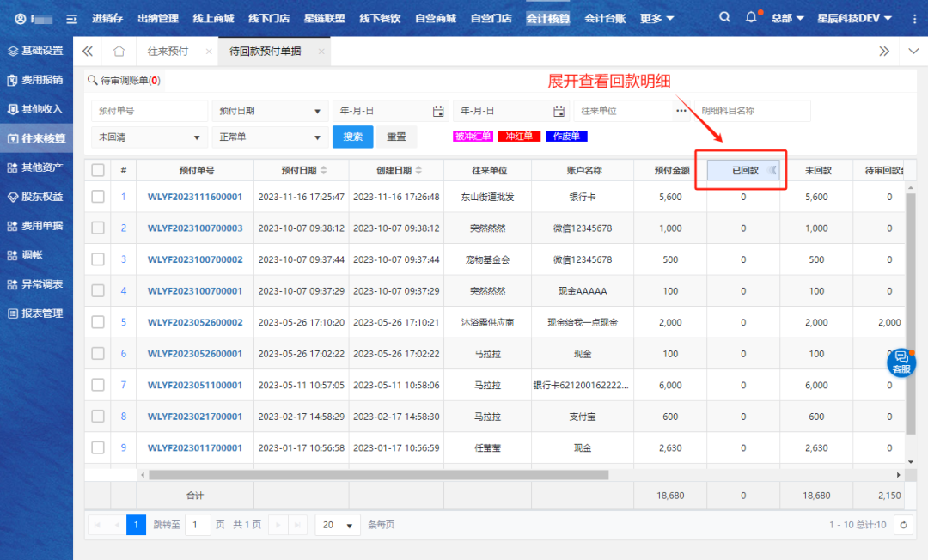Click the home icon tab

[x=119, y=52]
